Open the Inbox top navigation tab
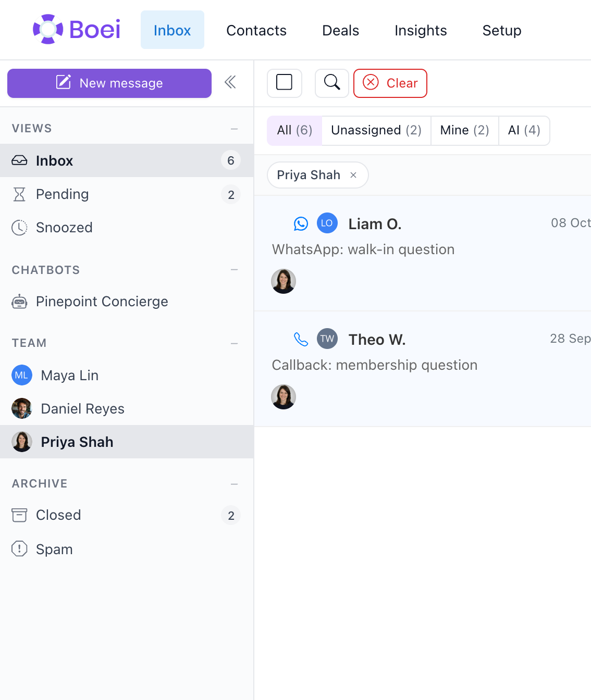Screen dimensions: 591x700 point(173,30)
